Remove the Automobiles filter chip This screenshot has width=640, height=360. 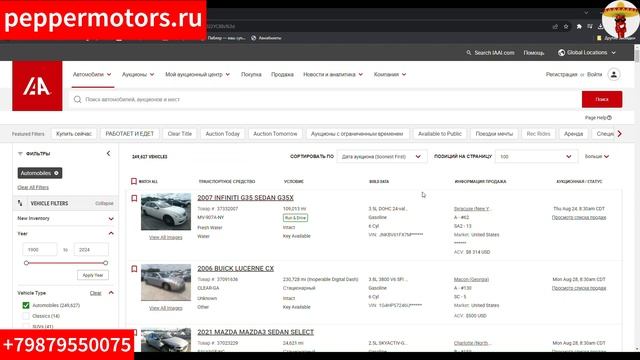click(x=56, y=173)
